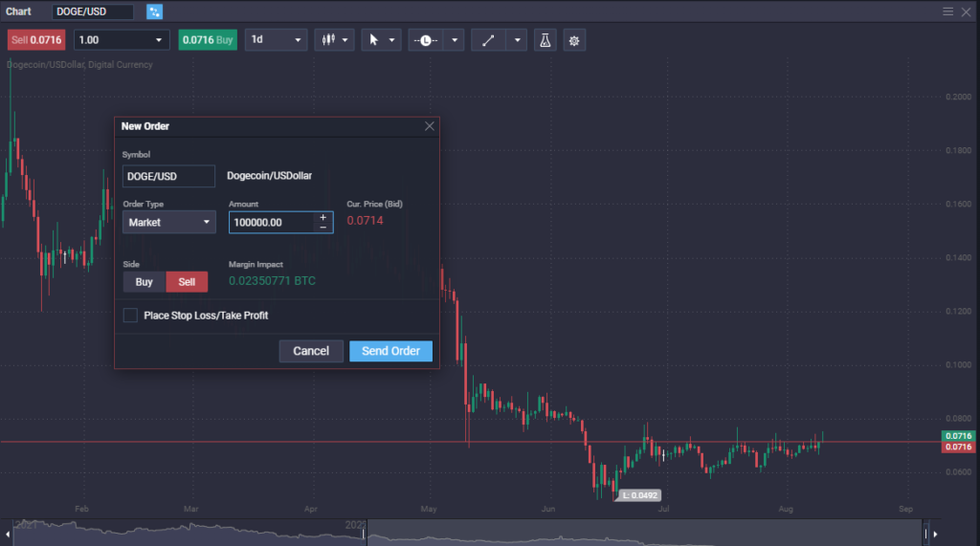Click the Aug label on time axis
Screen dimensions: 980x546
tap(786, 509)
